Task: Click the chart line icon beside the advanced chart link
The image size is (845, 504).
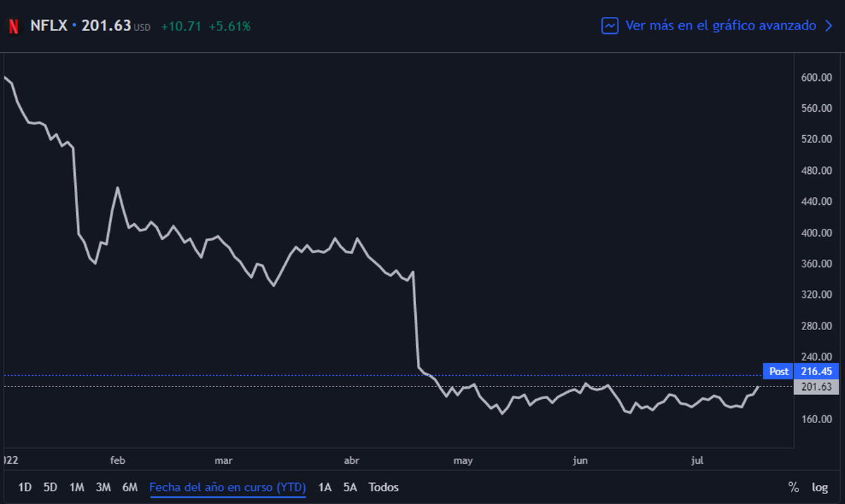Action: [x=610, y=25]
